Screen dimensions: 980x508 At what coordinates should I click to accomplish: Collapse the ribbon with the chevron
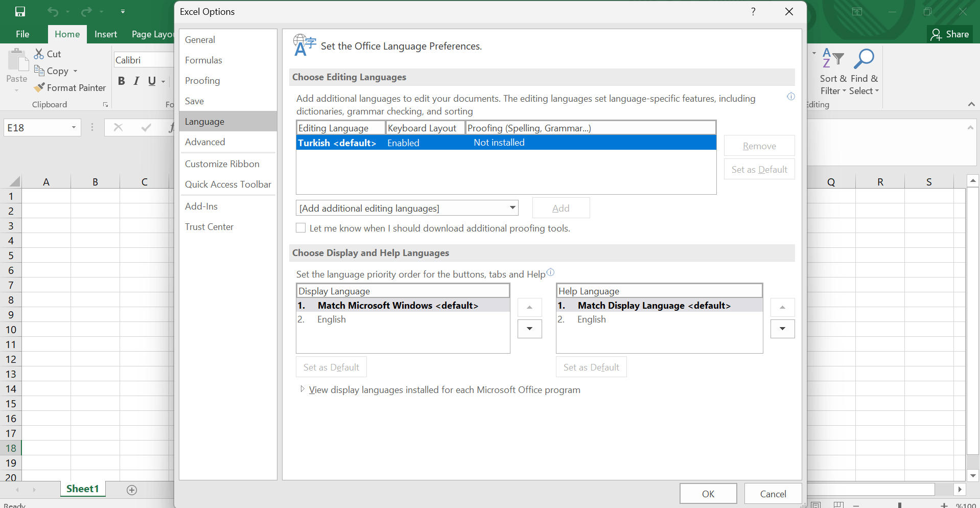tap(971, 104)
